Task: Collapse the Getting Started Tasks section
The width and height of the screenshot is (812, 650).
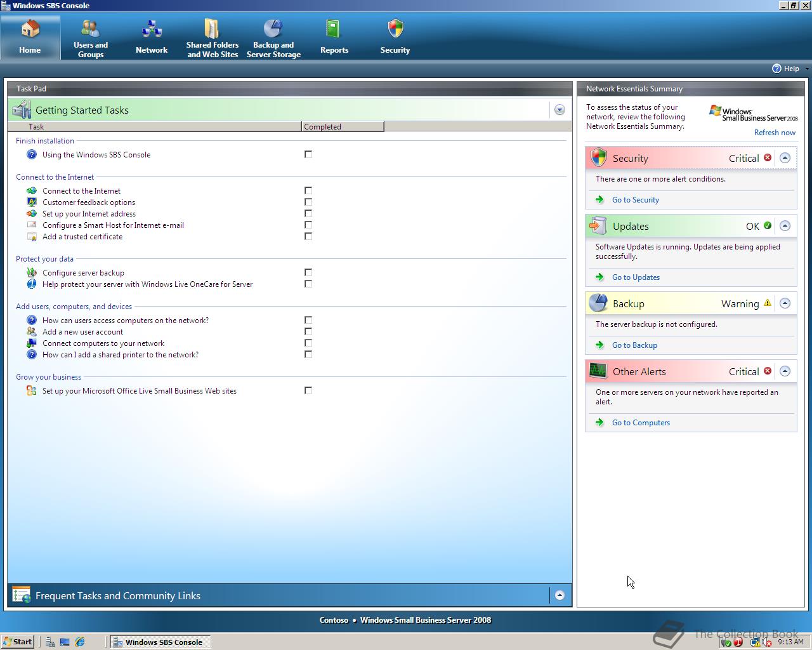Action: tap(560, 110)
